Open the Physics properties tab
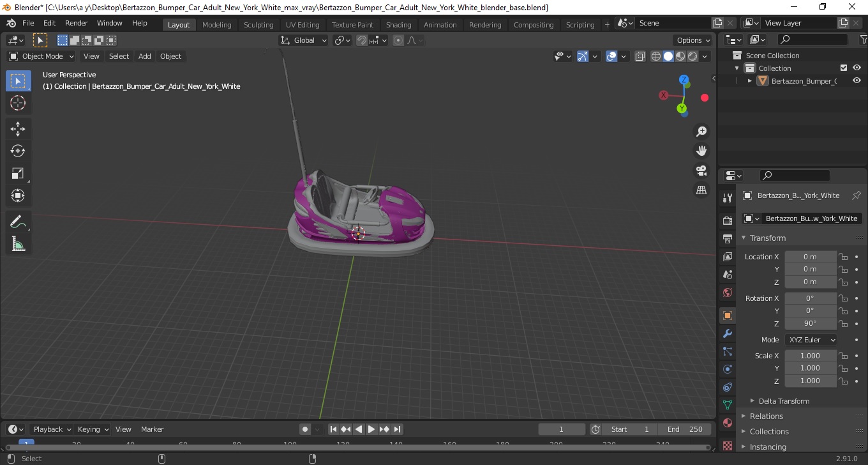The width and height of the screenshot is (868, 465). 728,369
